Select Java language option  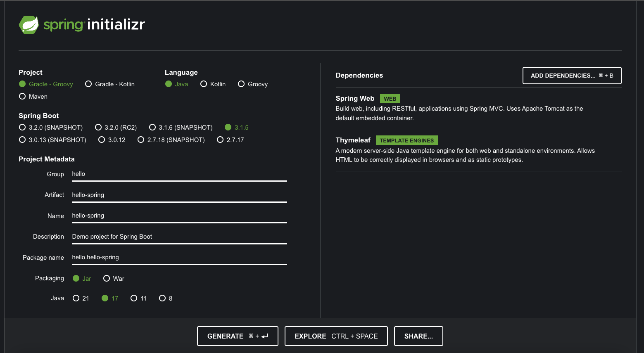click(176, 84)
